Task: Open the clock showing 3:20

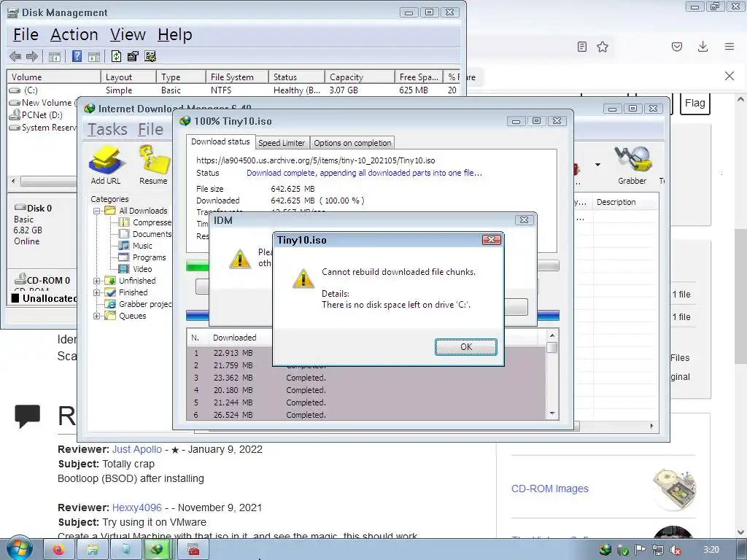Action: point(711,550)
